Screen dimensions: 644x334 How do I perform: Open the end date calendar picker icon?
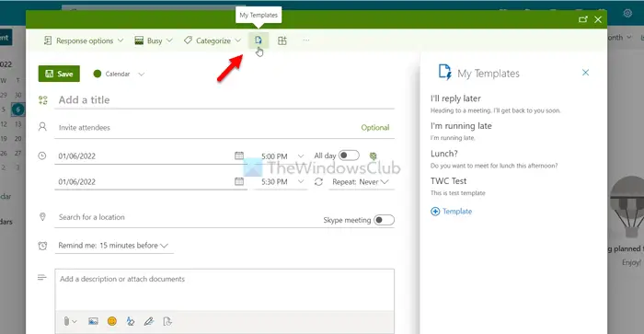click(x=239, y=181)
